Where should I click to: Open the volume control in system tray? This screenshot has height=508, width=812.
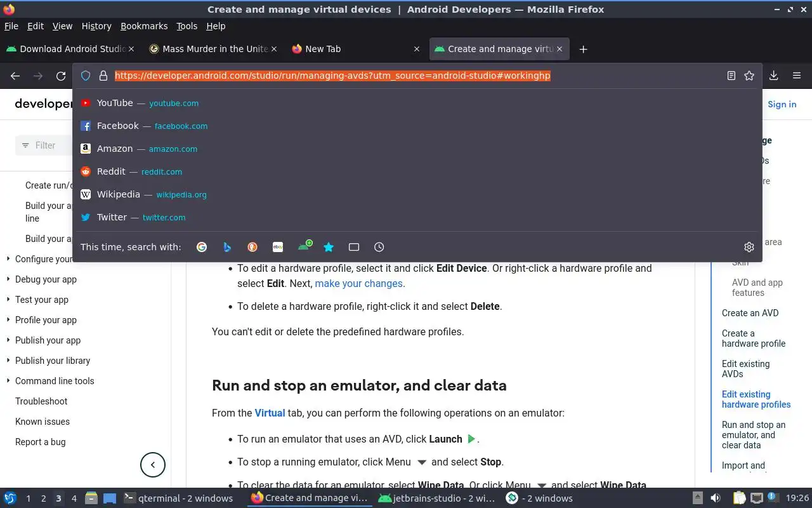click(716, 498)
